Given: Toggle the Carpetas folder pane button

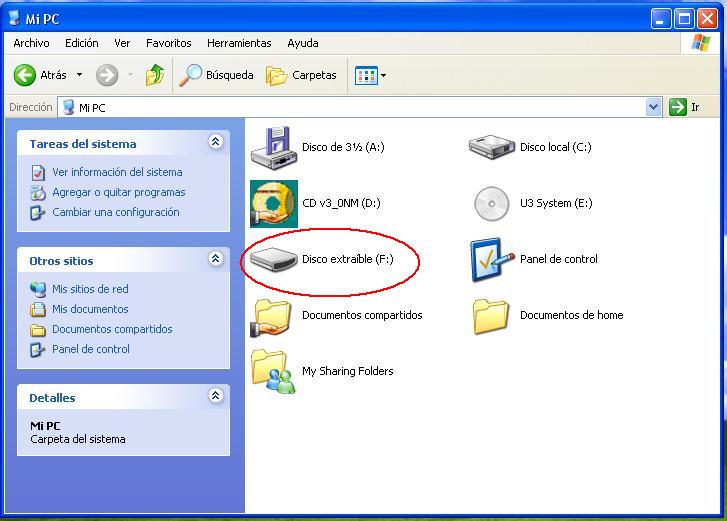Looking at the screenshot, I should (301, 75).
